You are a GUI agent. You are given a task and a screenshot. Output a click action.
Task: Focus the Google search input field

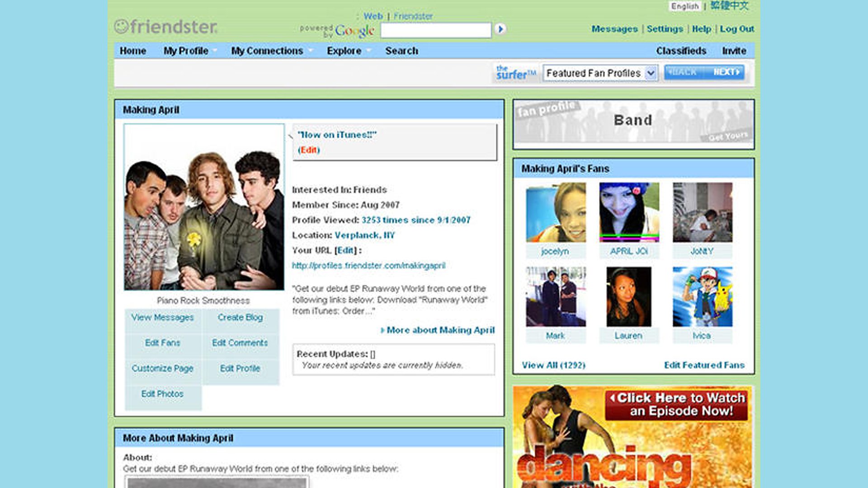point(436,30)
